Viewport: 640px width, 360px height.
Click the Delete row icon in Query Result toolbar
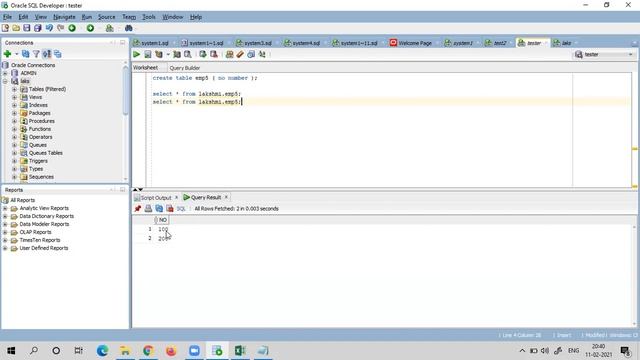pos(170,209)
